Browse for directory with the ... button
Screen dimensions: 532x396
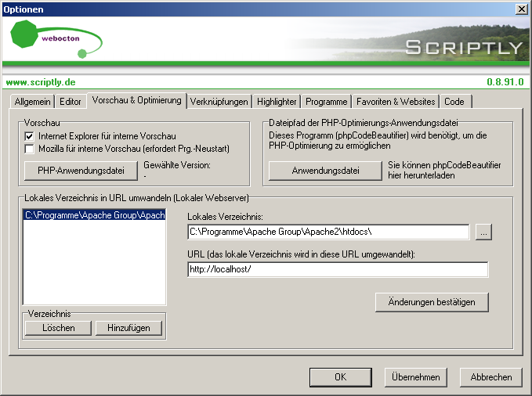pos(483,232)
